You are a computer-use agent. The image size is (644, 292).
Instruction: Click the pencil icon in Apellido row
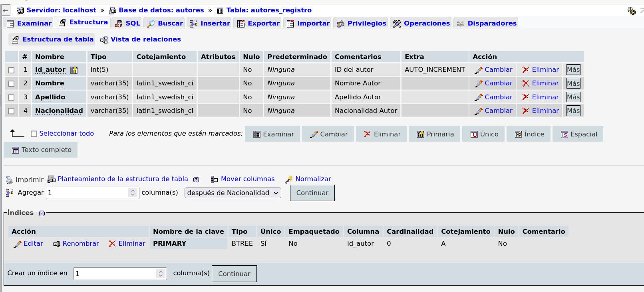point(478,97)
